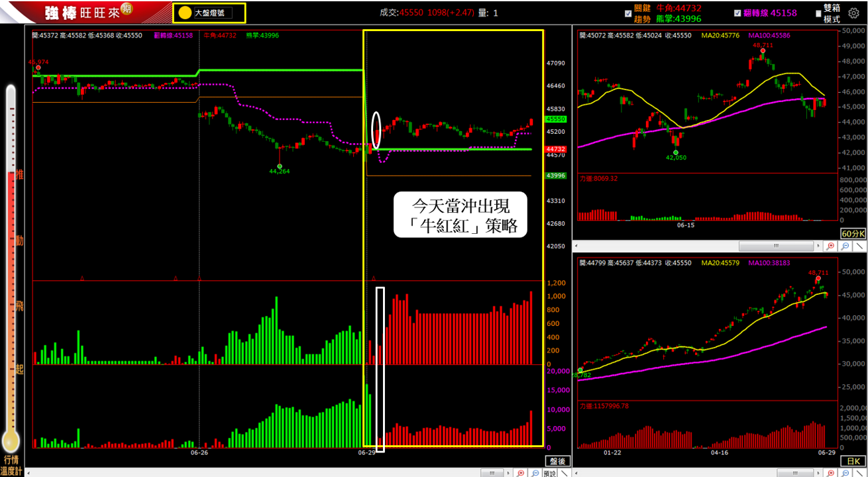
Task: Click the 牛角:44732 label in header
Action: (x=678, y=7)
